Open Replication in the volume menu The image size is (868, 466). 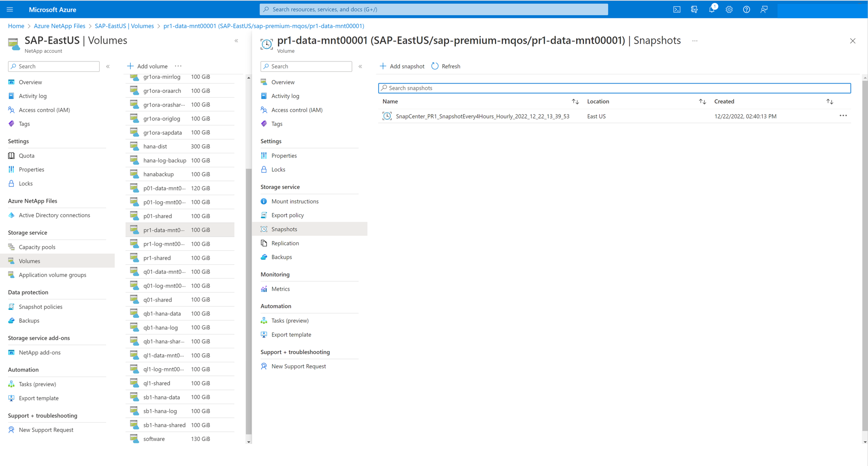[285, 243]
